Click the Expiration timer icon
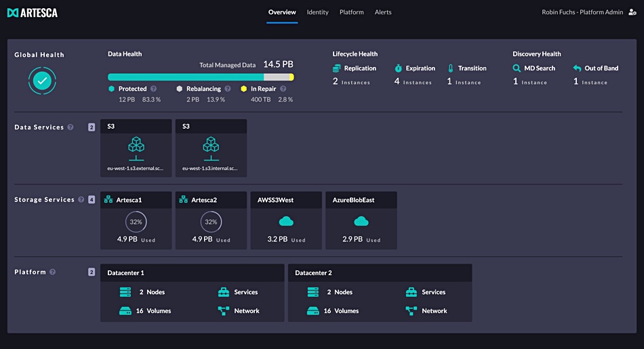This screenshot has width=644, height=349. coord(398,68)
